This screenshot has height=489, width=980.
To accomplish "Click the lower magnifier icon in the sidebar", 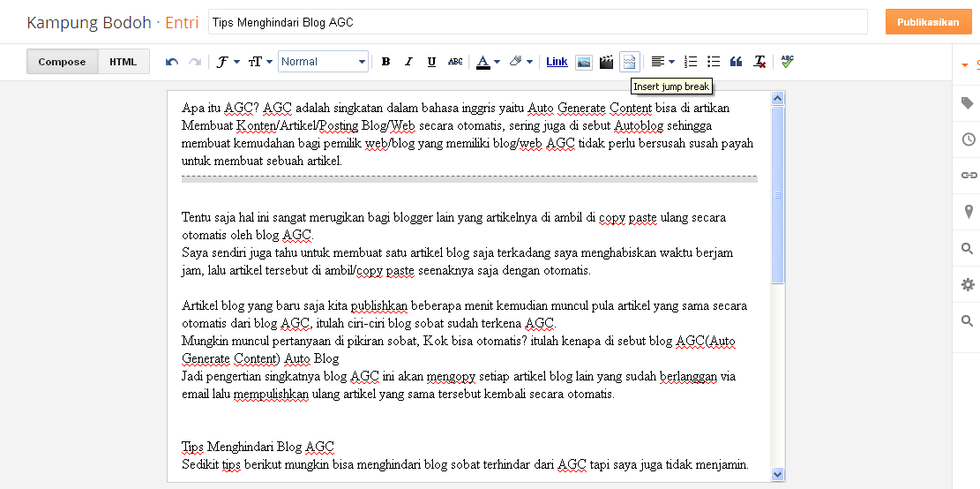I will [x=967, y=321].
